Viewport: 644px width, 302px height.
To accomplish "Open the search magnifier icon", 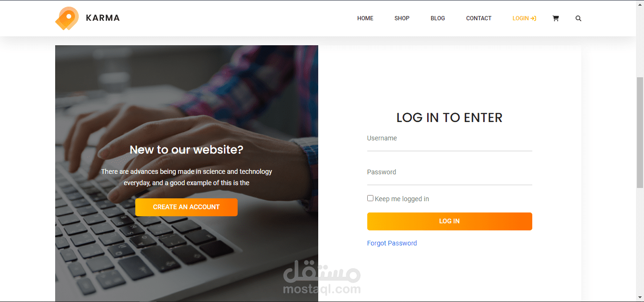I will point(578,18).
